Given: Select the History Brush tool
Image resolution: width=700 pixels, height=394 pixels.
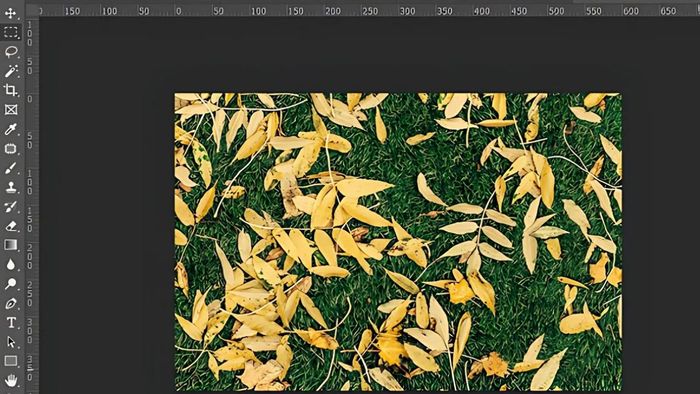Looking at the screenshot, I should click(11, 206).
